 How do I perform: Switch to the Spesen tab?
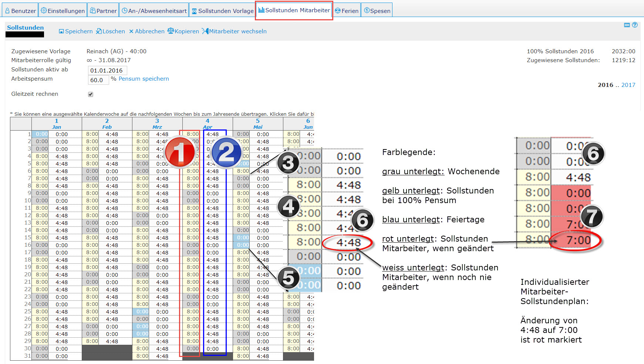coord(377,11)
